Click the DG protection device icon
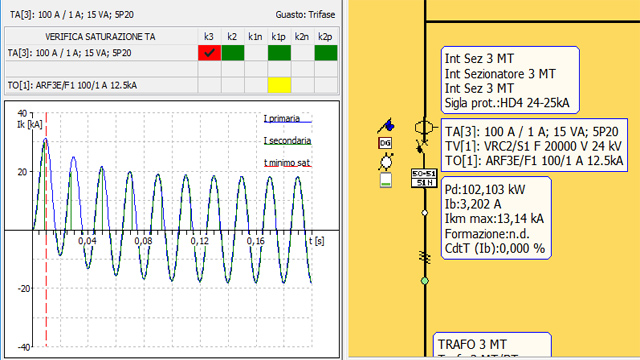The height and width of the screenshot is (360, 640). 385,143
